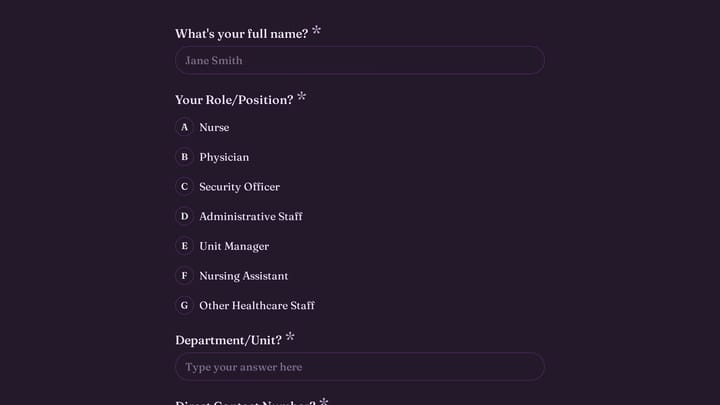
Task: Click the "Your Role/Position?" question heading
Action: [x=234, y=100]
